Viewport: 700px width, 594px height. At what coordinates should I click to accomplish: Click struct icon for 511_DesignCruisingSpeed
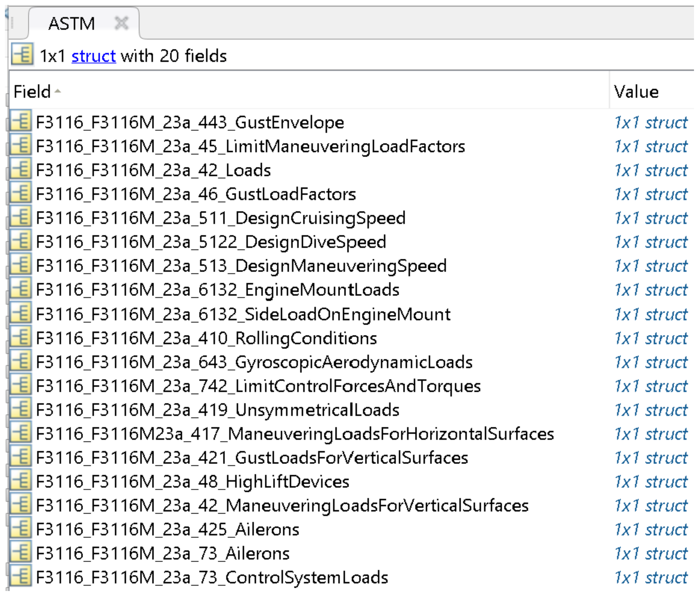point(21,216)
